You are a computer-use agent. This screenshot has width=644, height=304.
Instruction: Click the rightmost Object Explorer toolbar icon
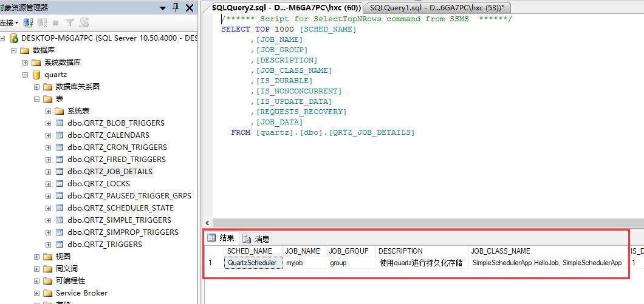point(84,22)
